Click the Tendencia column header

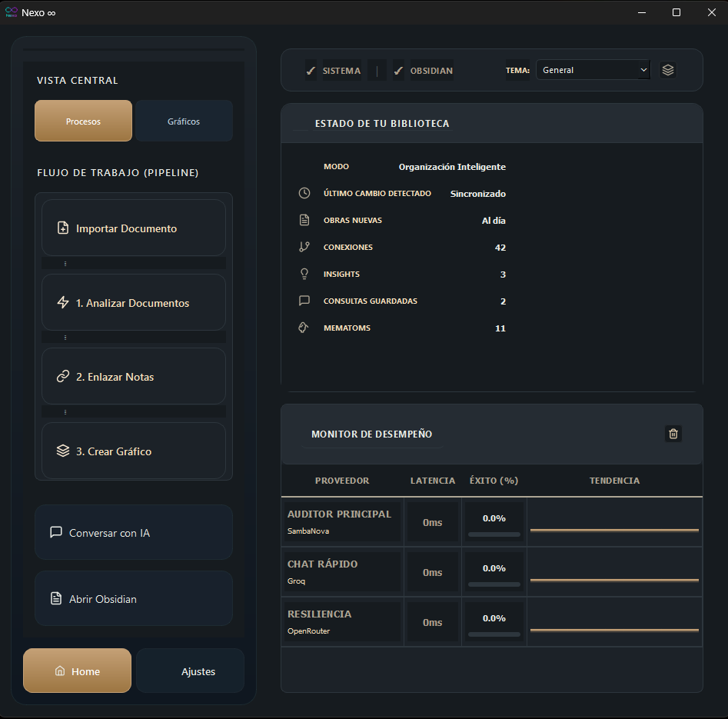pos(614,481)
